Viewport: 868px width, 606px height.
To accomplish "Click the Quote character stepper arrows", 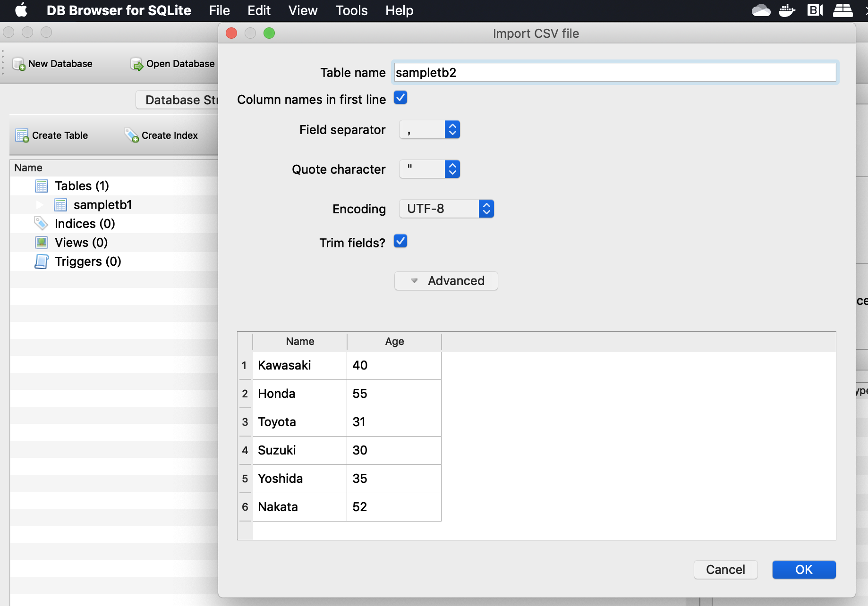I will click(452, 169).
